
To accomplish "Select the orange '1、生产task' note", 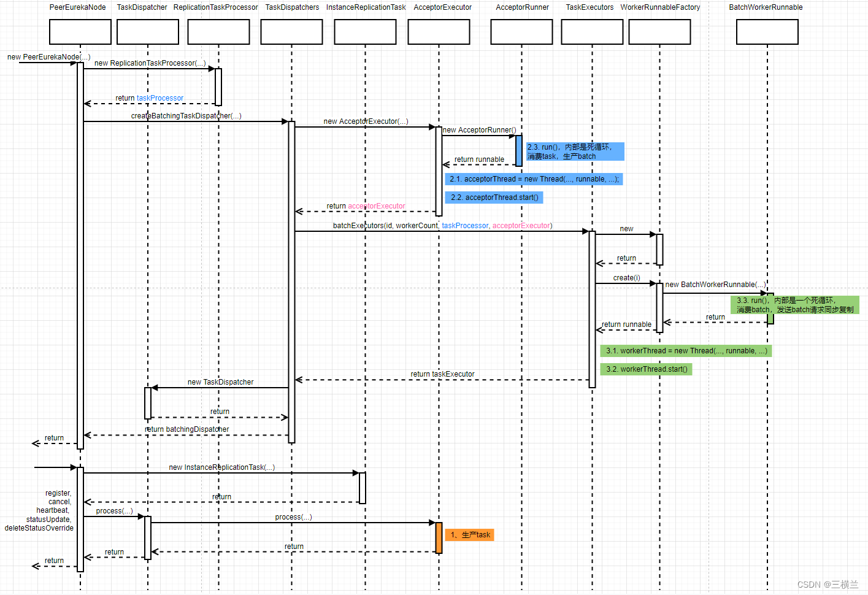I will click(x=469, y=535).
